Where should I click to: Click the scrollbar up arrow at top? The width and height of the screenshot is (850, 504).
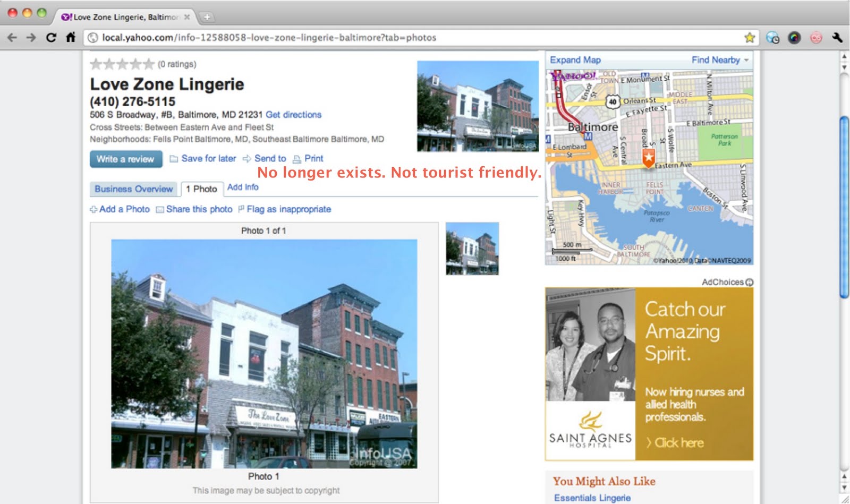[844, 56]
